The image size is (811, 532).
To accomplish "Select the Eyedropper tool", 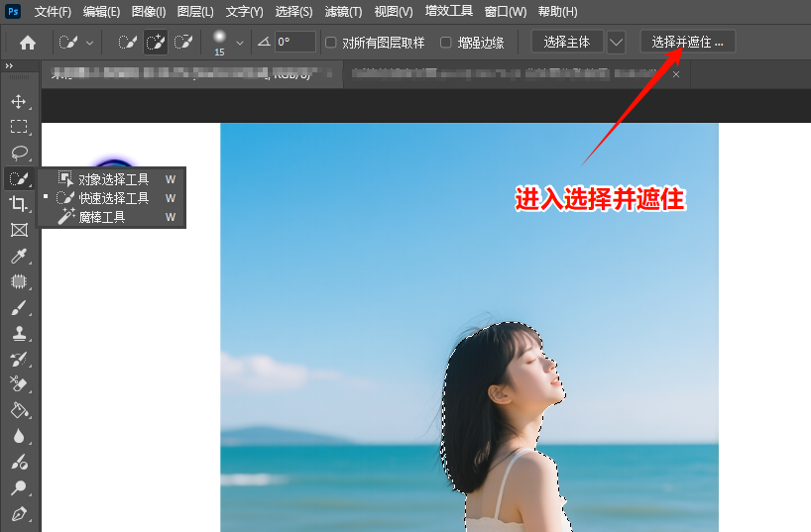I will [x=19, y=256].
